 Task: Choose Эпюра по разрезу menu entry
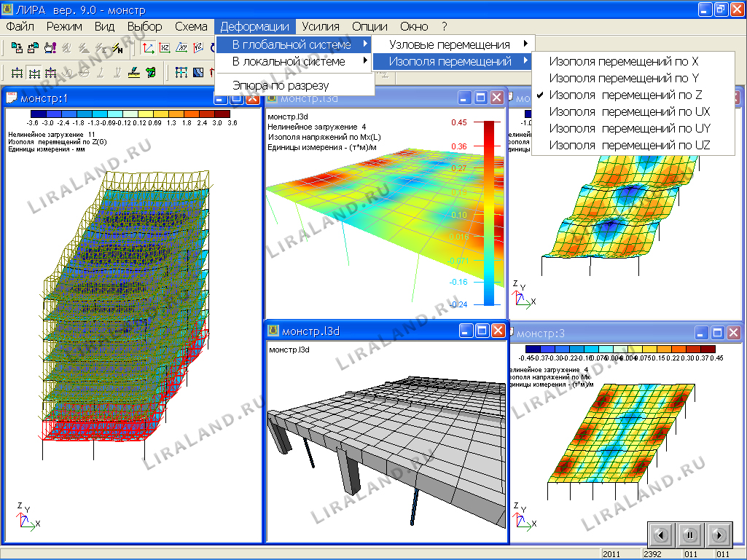point(281,86)
